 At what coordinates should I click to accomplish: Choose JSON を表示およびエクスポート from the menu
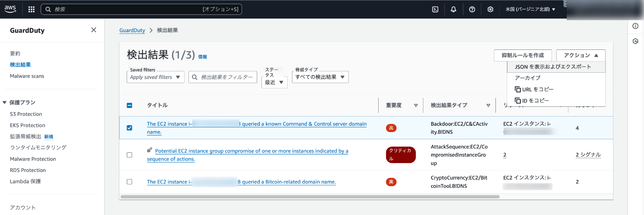553,67
